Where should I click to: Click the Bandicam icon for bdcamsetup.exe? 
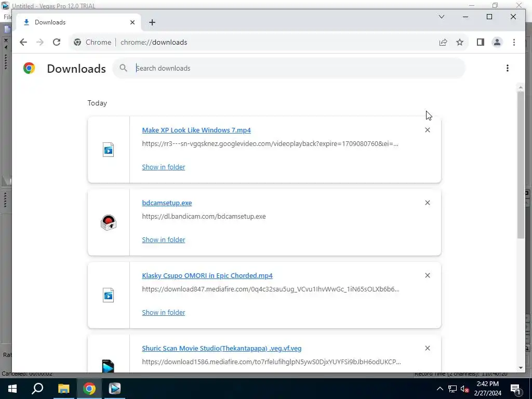click(109, 222)
